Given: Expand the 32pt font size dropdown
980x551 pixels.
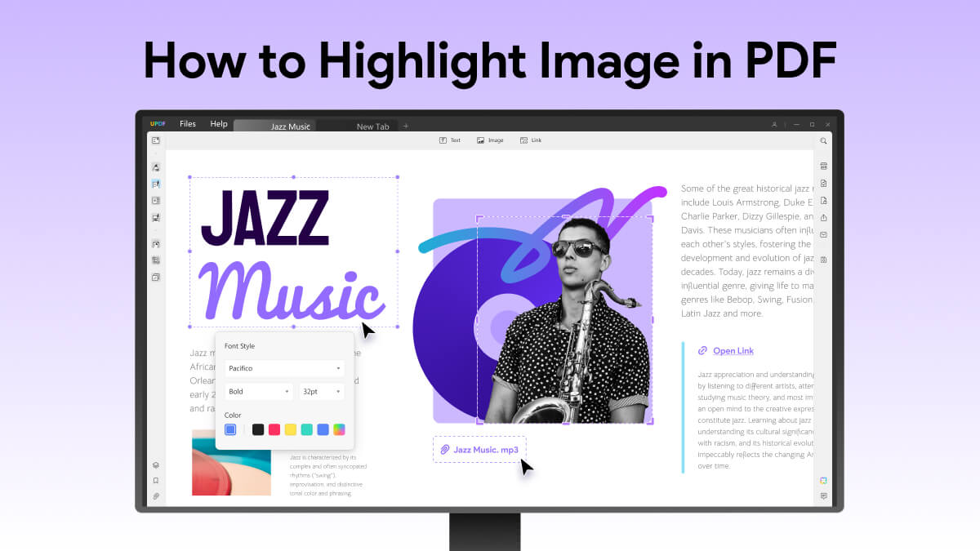Looking at the screenshot, I should [322, 392].
